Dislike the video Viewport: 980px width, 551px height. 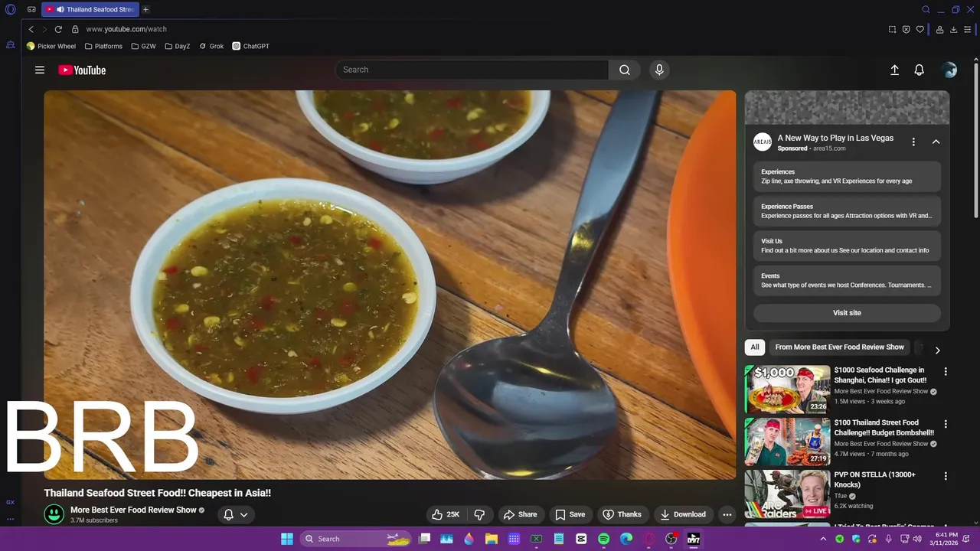(479, 514)
